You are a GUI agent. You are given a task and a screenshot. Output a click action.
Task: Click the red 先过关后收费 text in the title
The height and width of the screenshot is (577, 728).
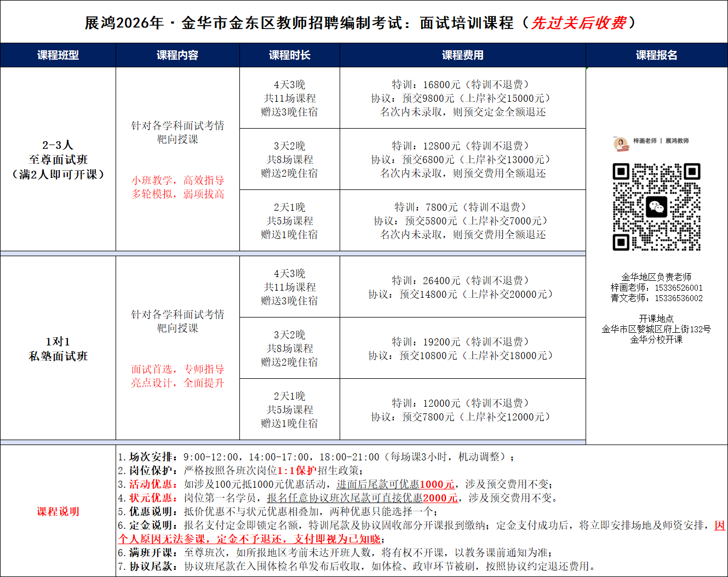pyautogui.click(x=578, y=23)
